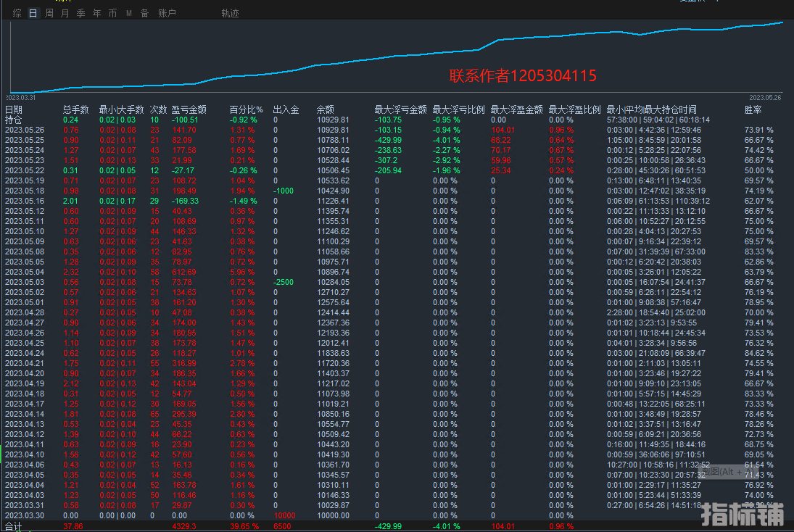
Task: Click profit value 612.69
Action: point(183,272)
